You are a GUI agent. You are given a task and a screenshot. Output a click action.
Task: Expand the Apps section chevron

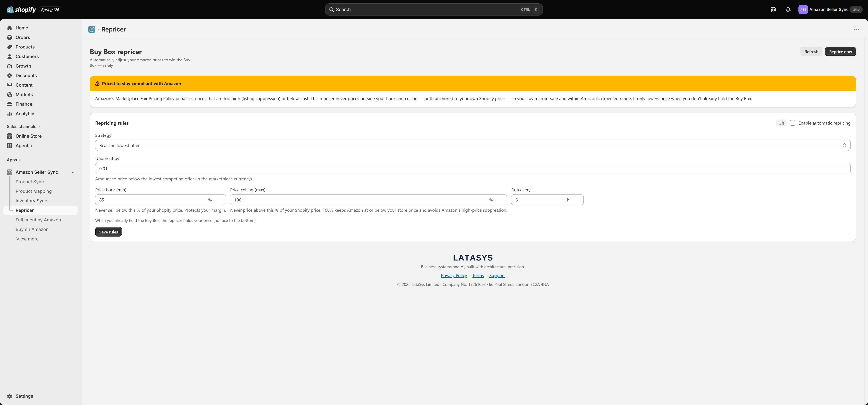coord(20,160)
